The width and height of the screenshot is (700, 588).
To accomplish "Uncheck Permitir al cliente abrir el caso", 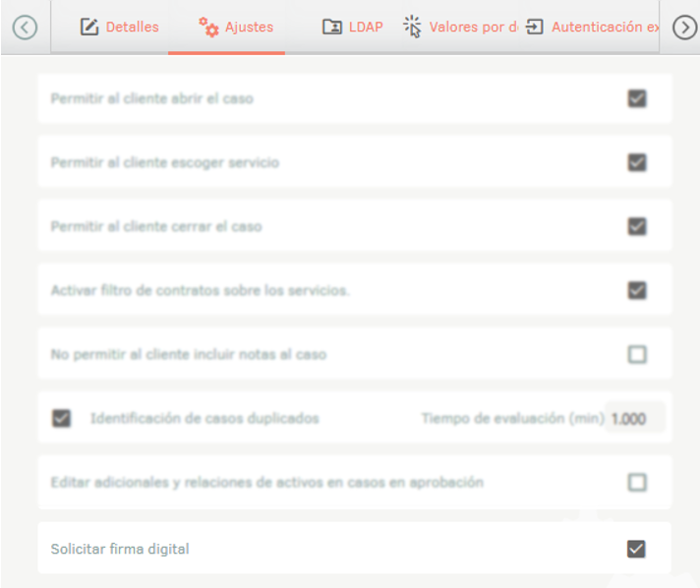I will pos(637,98).
